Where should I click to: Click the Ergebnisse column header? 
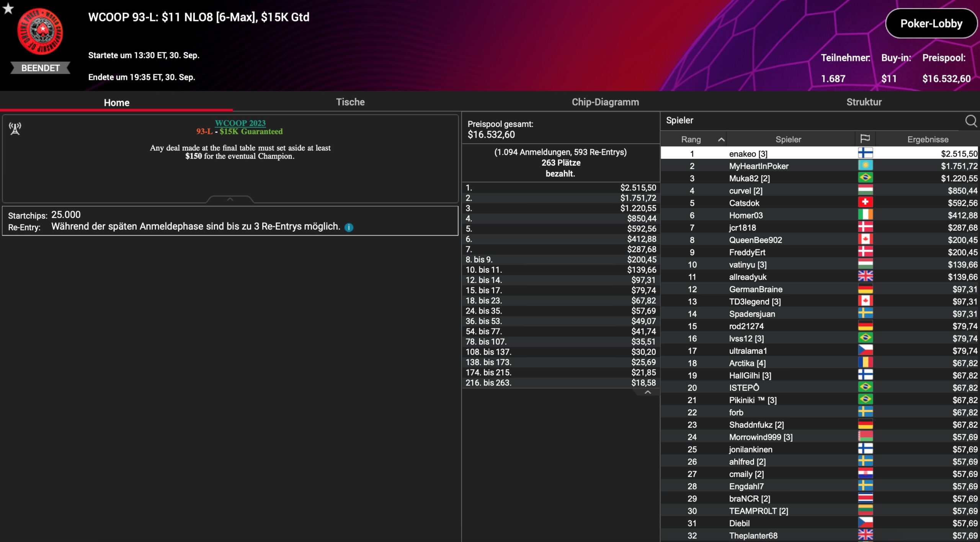click(x=928, y=140)
